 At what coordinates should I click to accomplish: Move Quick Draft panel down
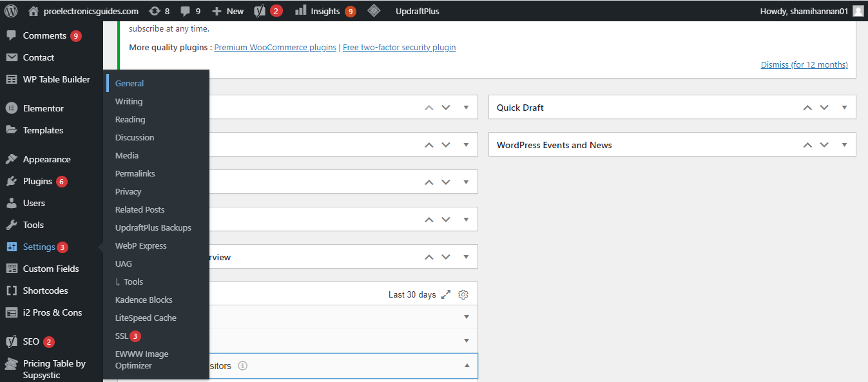(x=824, y=108)
